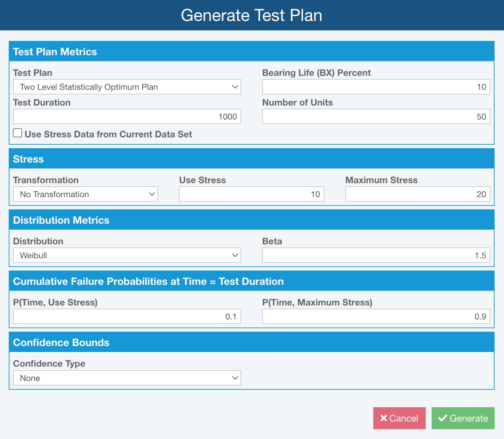Screen dimensions: 504x439
Task: Expand the Transformation dropdown
Action: 85,194
